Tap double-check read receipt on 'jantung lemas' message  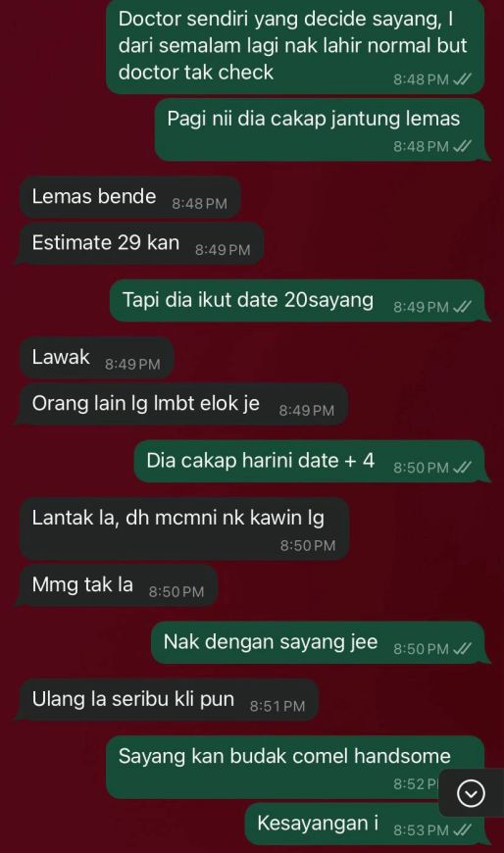point(462,146)
